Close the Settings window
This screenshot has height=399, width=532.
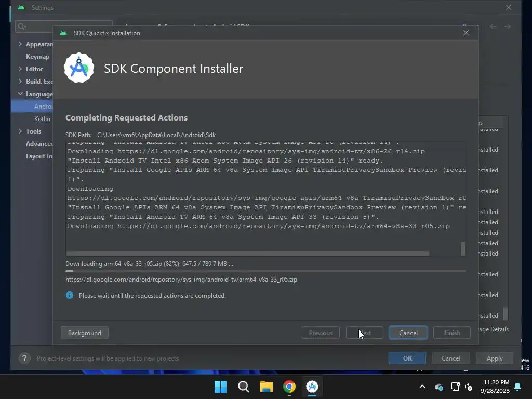pyautogui.click(x=508, y=7)
